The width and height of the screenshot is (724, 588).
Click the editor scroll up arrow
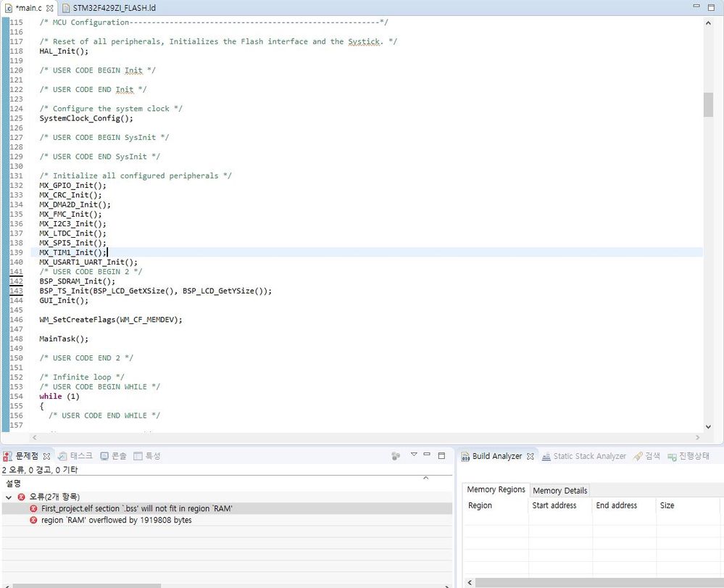pyautogui.click(x=708, y=22)
